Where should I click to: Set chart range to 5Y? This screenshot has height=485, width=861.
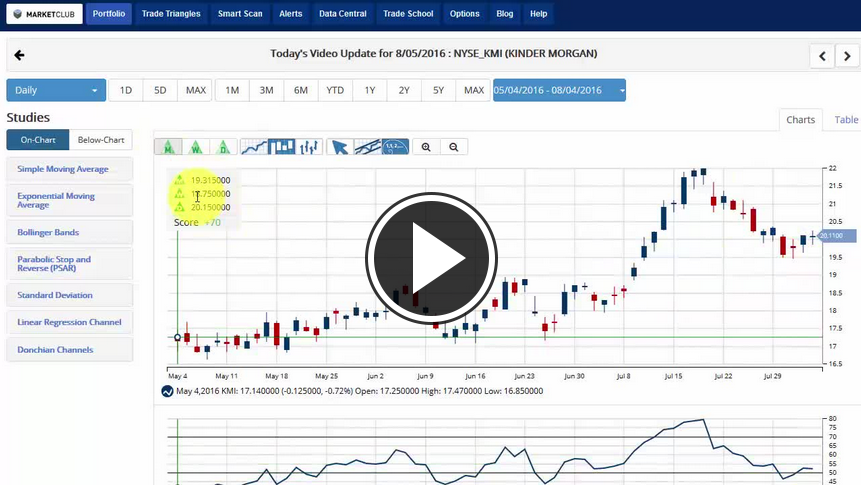(x=438, y=90)
